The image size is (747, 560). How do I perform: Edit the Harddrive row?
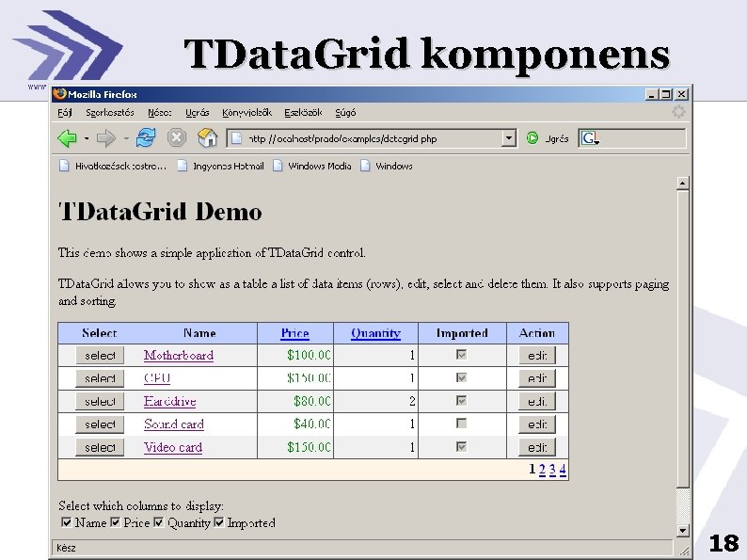(x=537, y=401)
